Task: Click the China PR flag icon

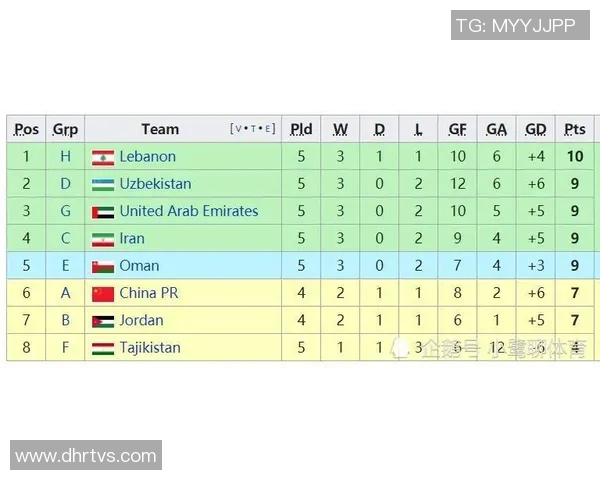Action: (102, 294)
